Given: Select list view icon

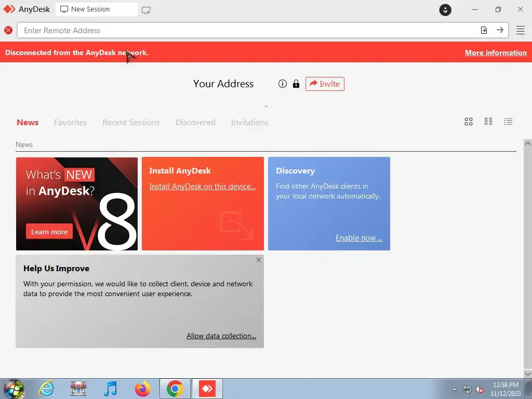Looking at the screenshot, I should tap(508, 122).
